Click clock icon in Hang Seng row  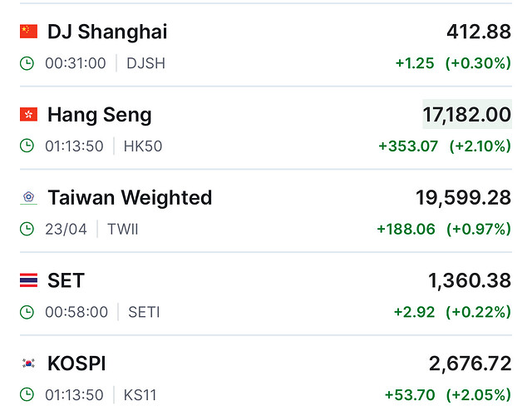coord(27,146)
